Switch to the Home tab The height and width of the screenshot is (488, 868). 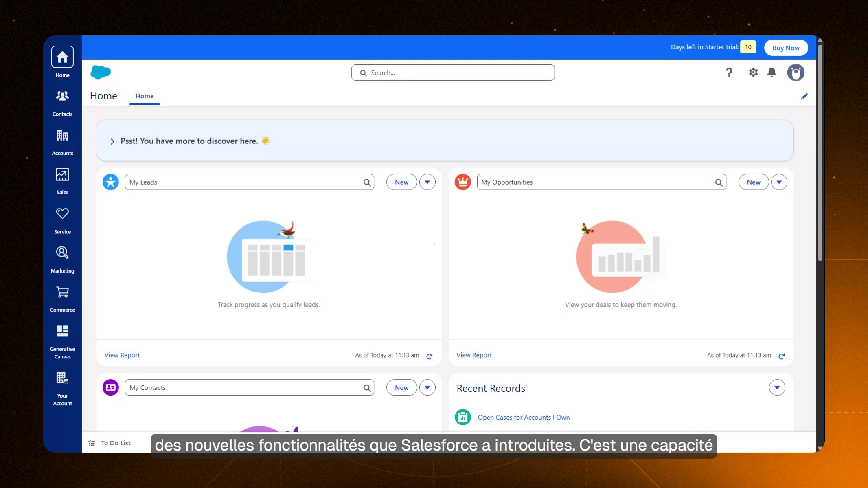145,96
